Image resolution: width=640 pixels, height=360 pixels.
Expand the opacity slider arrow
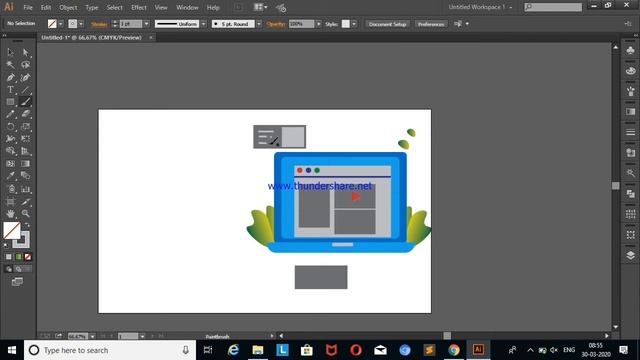coord(318,24)
